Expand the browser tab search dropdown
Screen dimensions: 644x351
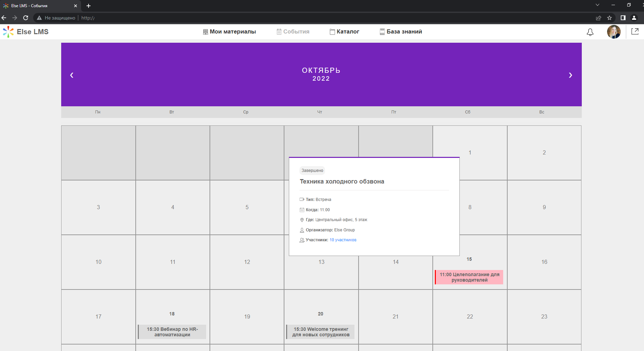(x=598, y=5)
